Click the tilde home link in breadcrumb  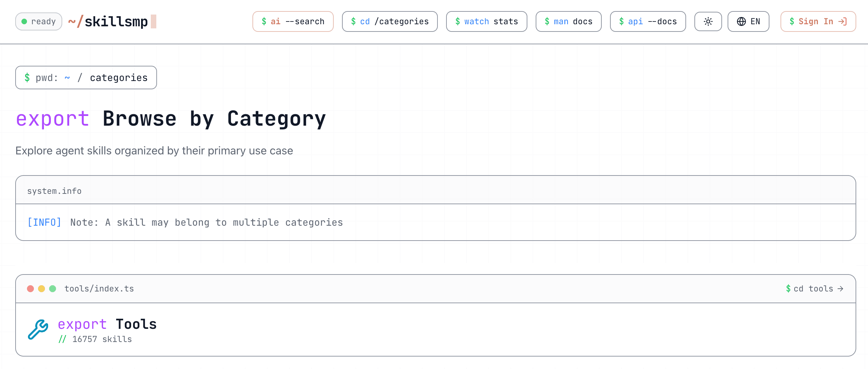tap(67, 78)
